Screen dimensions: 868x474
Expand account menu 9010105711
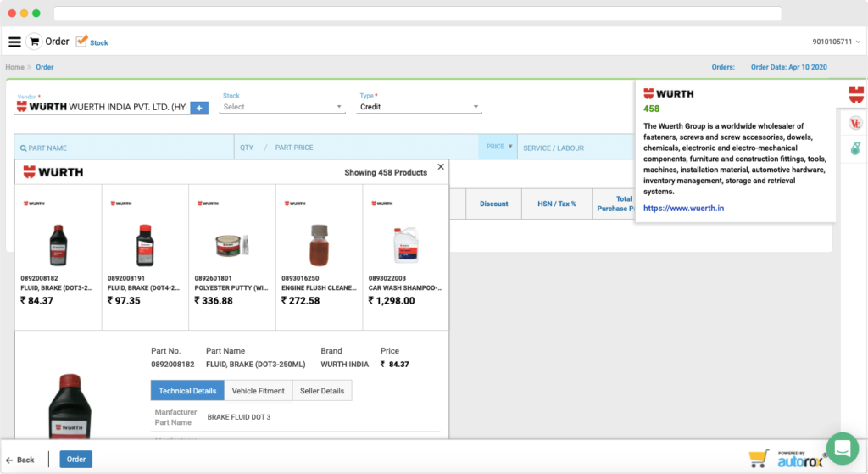[836, 42]
